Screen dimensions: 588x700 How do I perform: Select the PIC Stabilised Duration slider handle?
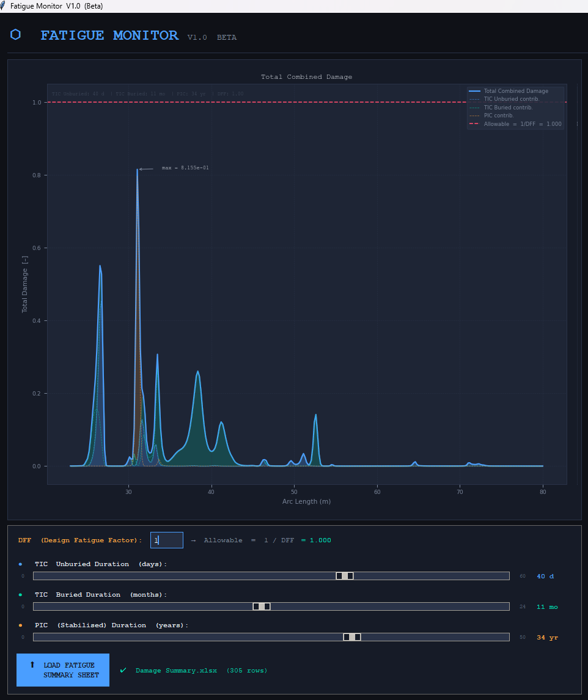[352, 637]
